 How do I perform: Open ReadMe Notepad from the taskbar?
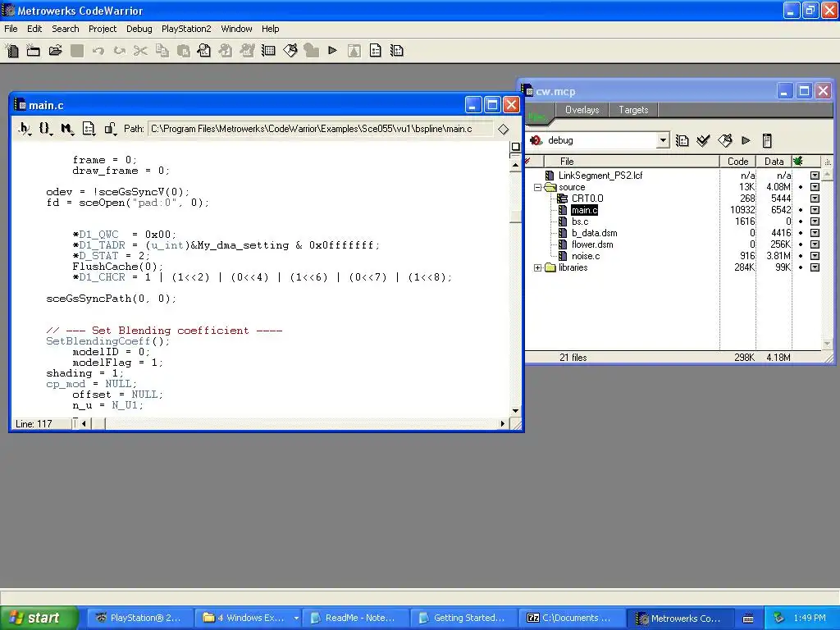click(x=354, y=619)
